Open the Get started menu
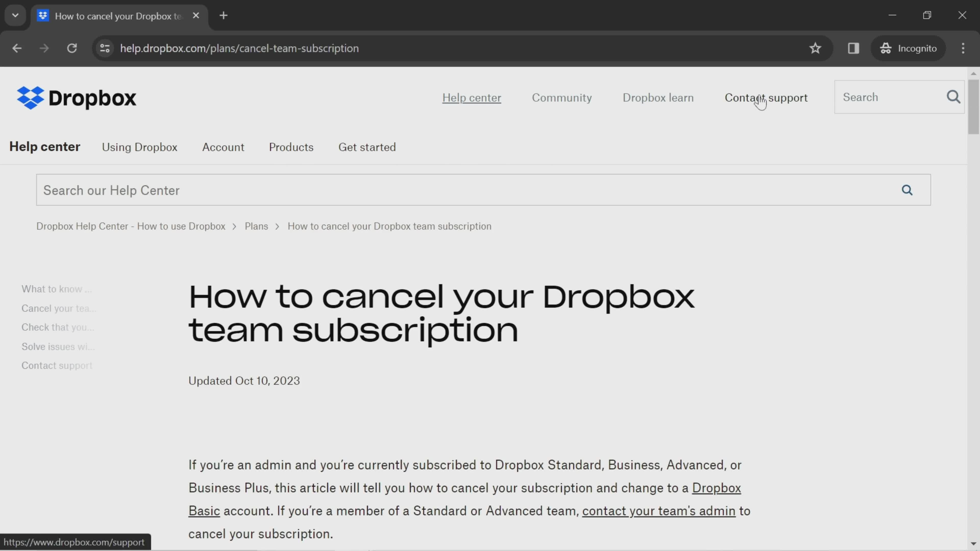 (367, 147)
